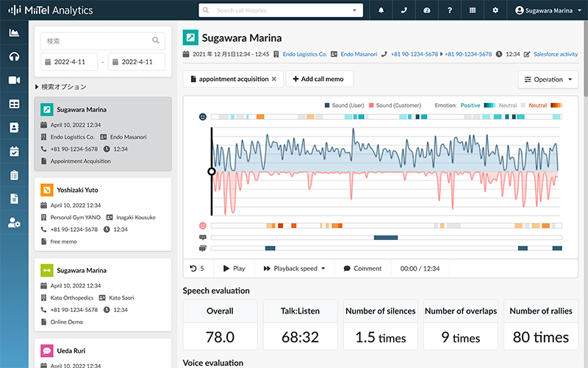The image size is (588, 368).
Task: Open the analytics chart sidebar icon
Action: 14,32
